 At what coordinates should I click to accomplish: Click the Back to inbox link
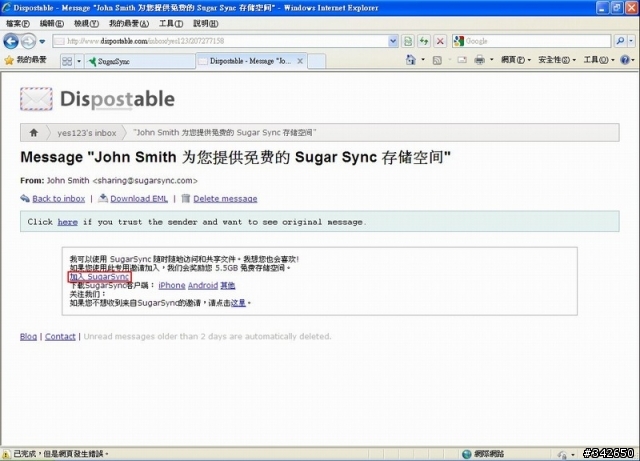[x=58, y=198]
